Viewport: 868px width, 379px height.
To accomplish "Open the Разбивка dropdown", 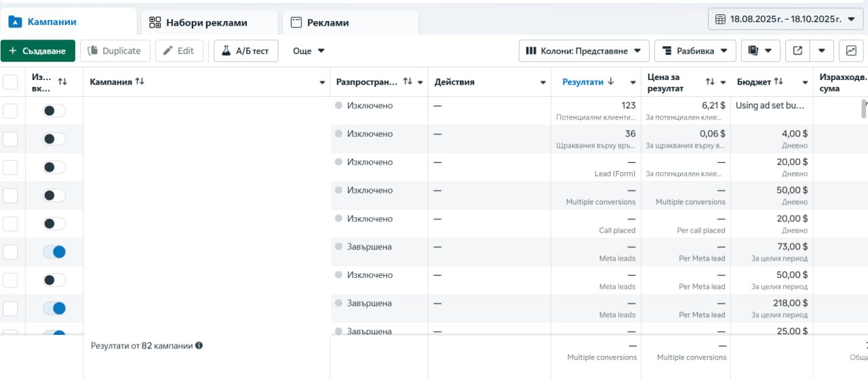I will coord(695,51).
